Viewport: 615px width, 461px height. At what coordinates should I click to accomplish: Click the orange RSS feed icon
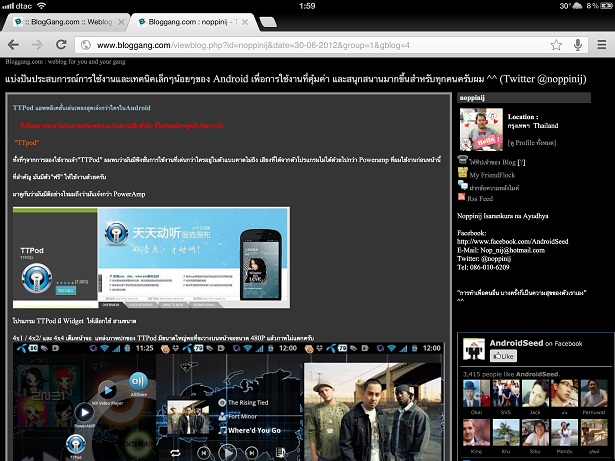click(461, 197)
